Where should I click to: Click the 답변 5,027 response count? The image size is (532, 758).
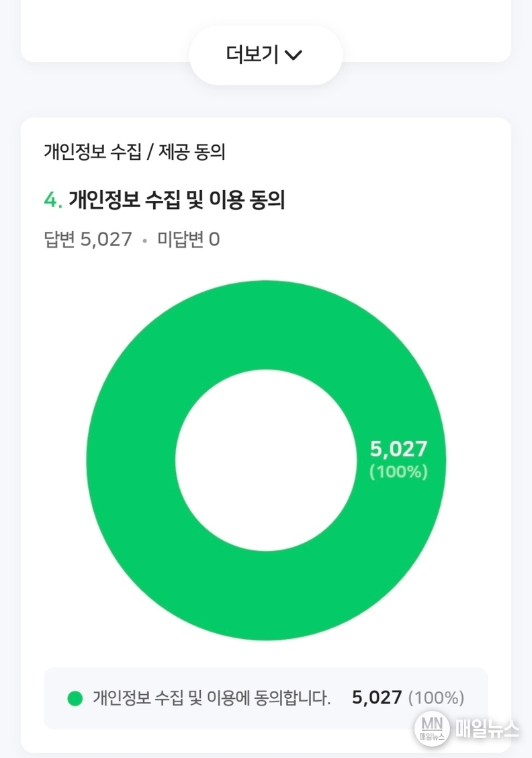click(87, 239)
